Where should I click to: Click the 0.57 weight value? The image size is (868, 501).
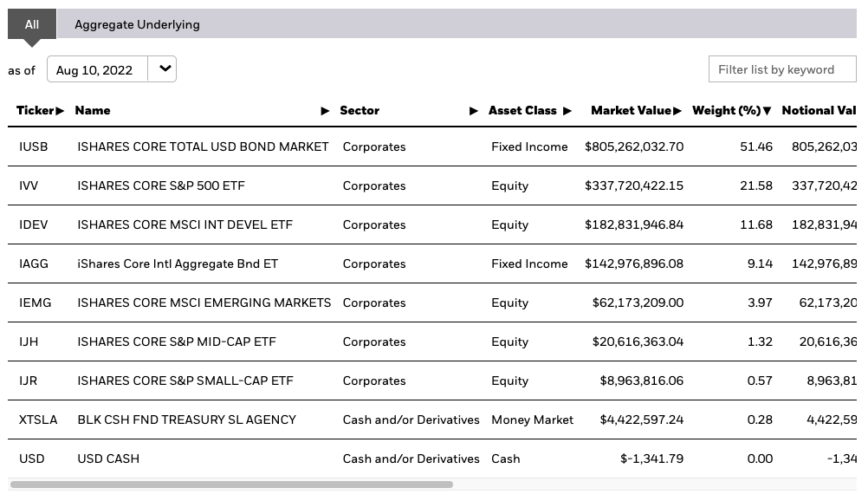[x=760, y=381]
